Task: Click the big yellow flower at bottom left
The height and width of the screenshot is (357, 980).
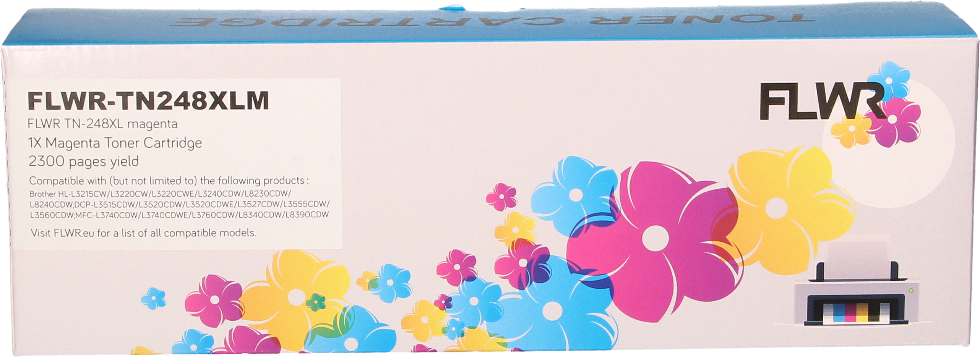Action: click(294, 294)
